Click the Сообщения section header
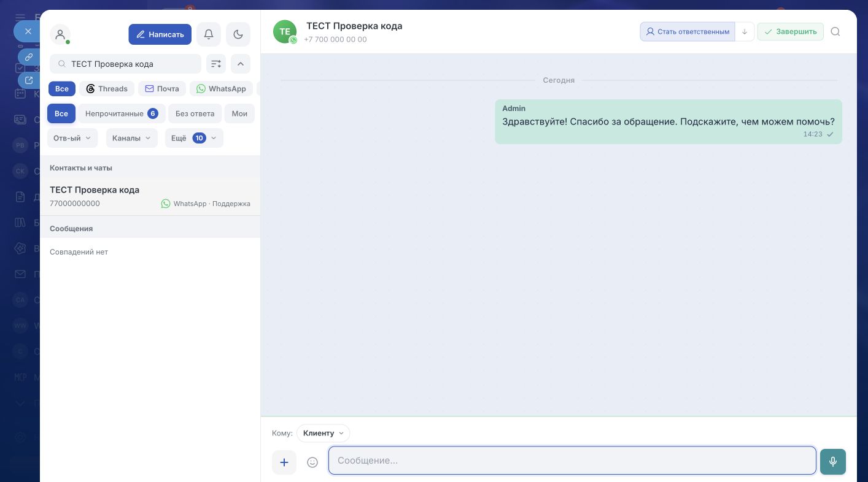This screenshot has height=482, width=868. pos(71,228)
